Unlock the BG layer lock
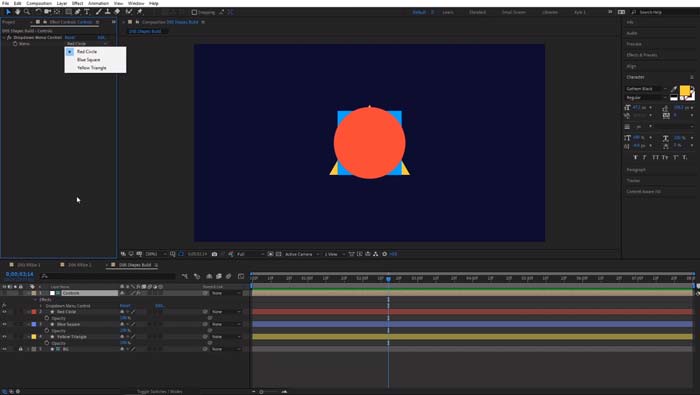Image resolution: width=700 pixels, height=395 pixels. [21, 349]
